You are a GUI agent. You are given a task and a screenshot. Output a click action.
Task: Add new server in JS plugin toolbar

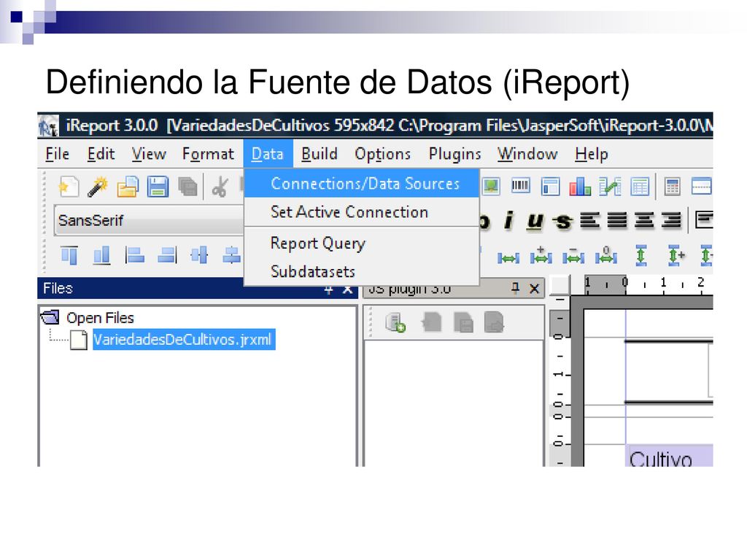pyautogui.click(x=395, y=322)
